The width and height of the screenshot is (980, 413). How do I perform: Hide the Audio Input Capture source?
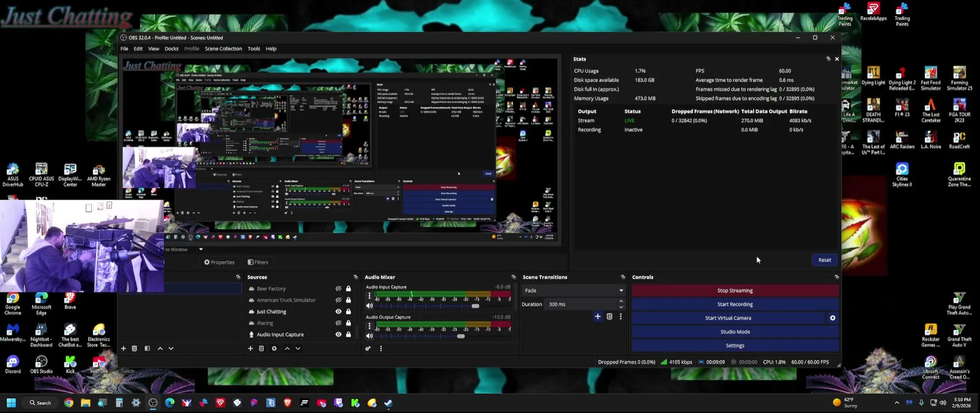pyautogui.click(x=338, y=334)
